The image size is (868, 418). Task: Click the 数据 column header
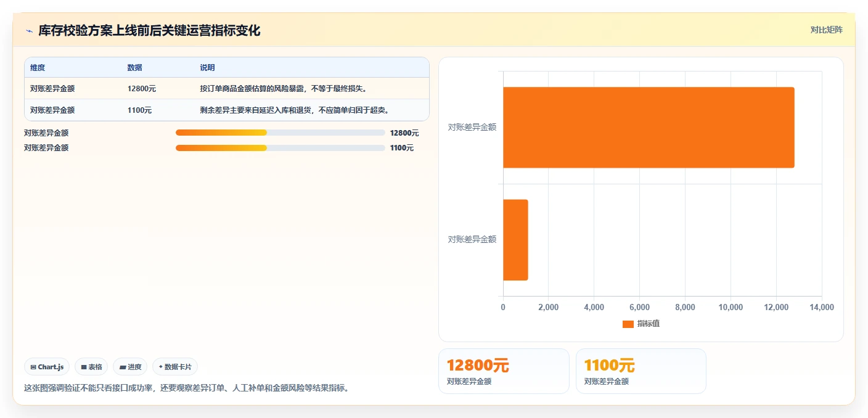tap(134, 68)
